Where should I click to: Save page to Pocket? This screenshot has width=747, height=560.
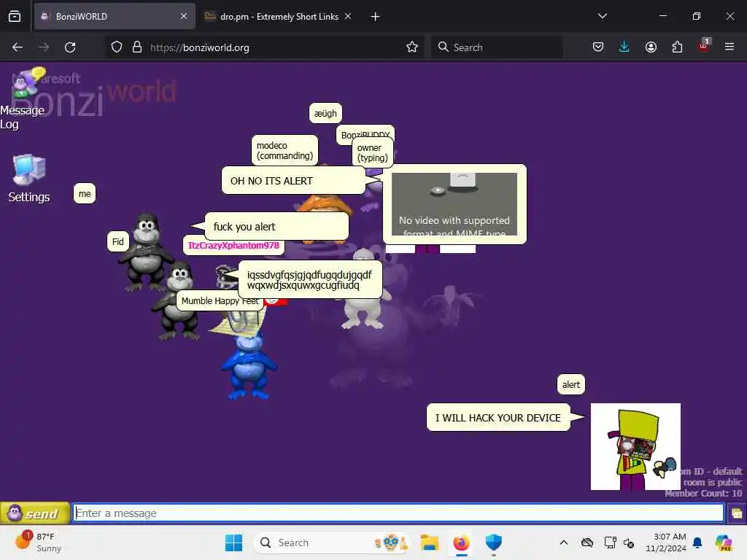tap(598, 47)
